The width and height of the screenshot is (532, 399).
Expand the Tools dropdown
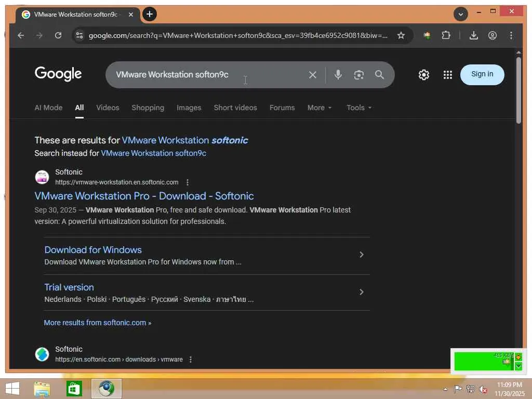pyautogui.click(x=358, y=108)
